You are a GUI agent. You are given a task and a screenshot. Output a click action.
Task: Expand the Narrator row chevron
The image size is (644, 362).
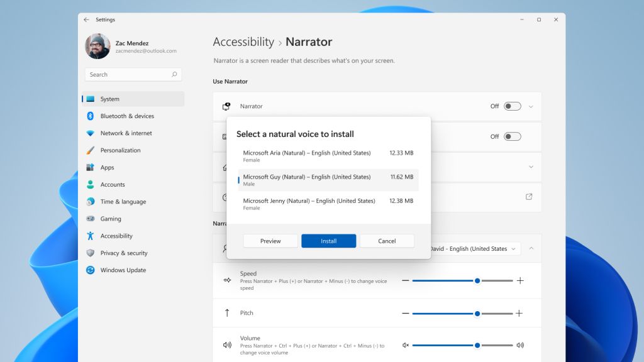pyautogui.click(x=531, y=107)
